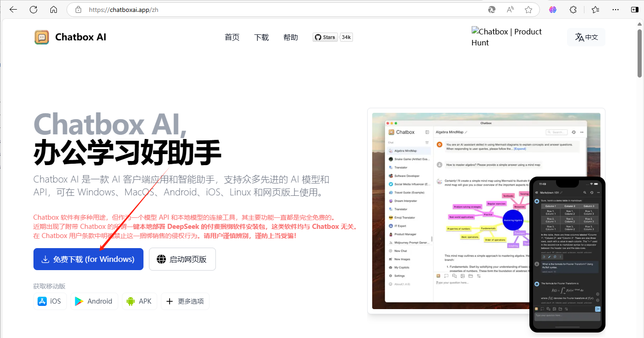Click the dark mobile phone mockup image

567,255
